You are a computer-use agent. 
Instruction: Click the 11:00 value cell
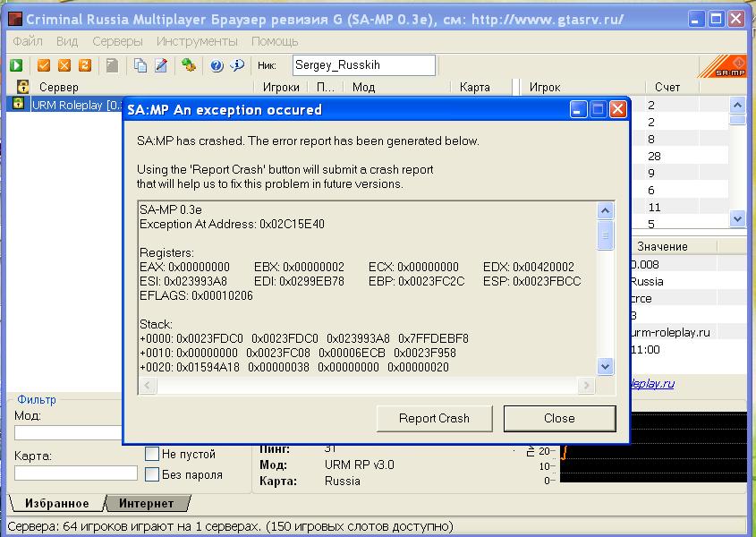pos(646,350)
